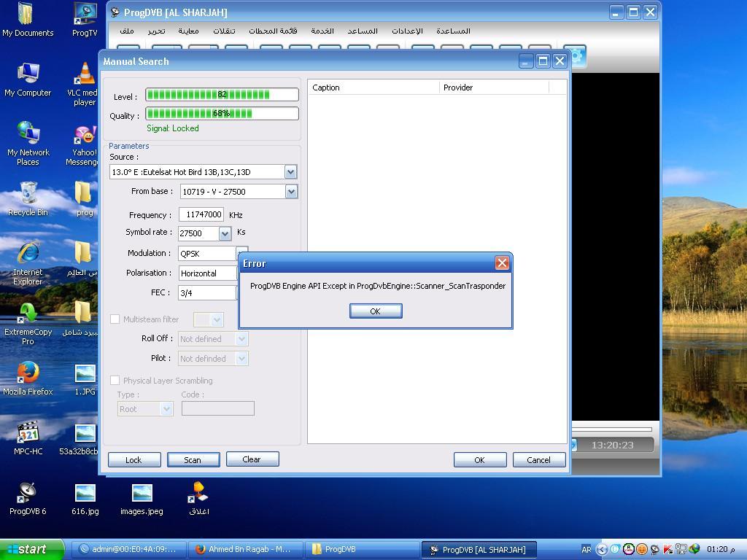Screen dimensions: 747x560
Task: Expand the Pilot dropdown
Action: (x=242, y=359)
